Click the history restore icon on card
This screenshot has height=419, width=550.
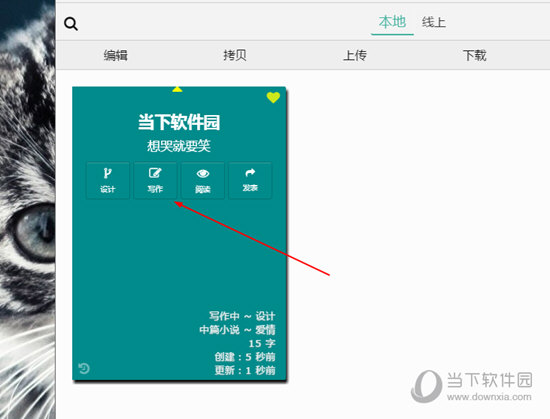coord(84,369)
